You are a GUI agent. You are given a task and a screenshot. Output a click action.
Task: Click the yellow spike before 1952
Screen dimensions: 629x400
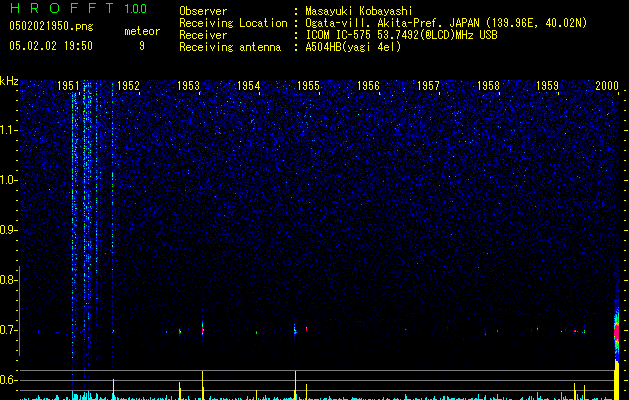[x=114, y=389]
